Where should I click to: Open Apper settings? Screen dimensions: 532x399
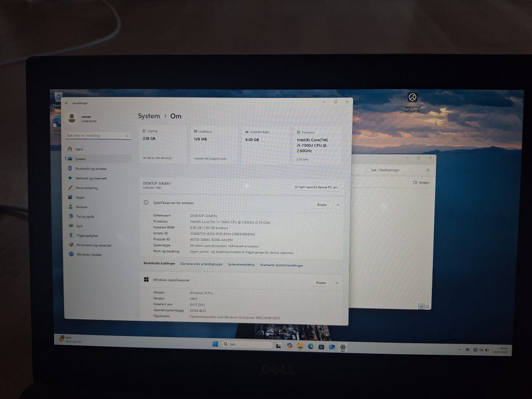(x=98, y=197)
